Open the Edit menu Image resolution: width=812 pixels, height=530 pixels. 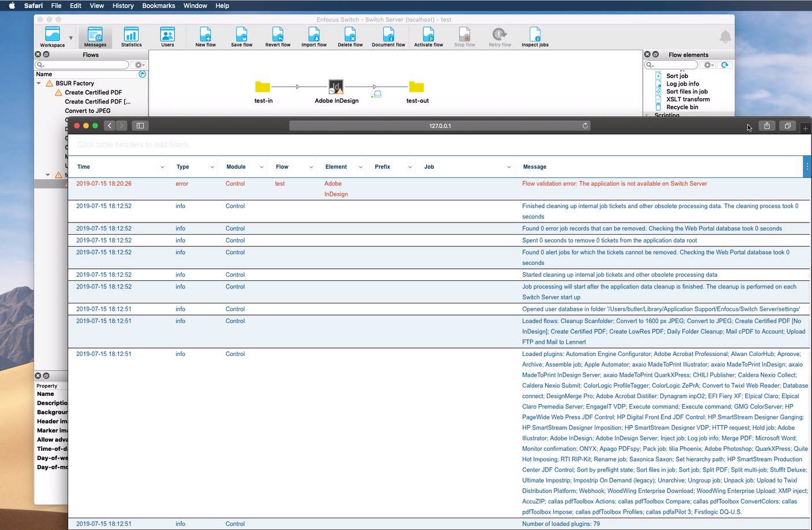click(x=76, y=6)
